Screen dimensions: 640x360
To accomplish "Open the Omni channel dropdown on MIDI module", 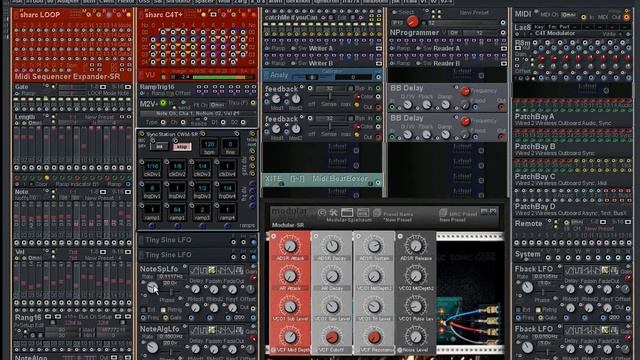I will (x=568, y=15).
